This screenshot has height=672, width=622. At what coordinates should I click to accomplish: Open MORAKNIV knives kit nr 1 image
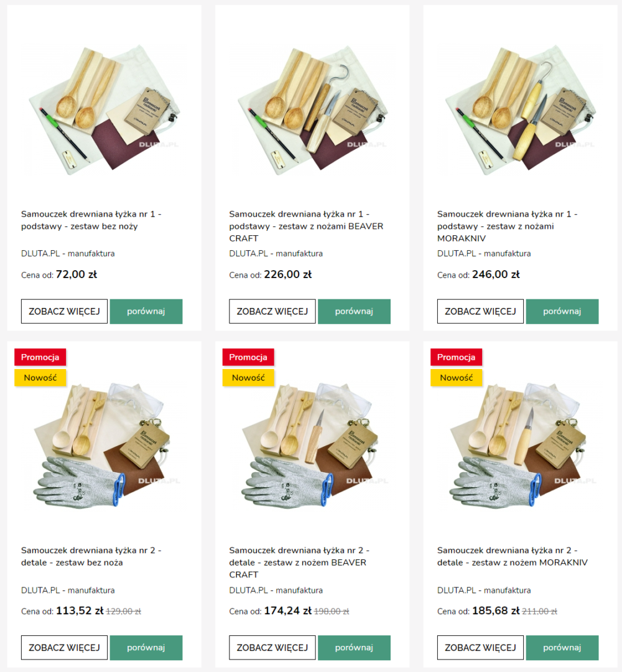[520, 110]
